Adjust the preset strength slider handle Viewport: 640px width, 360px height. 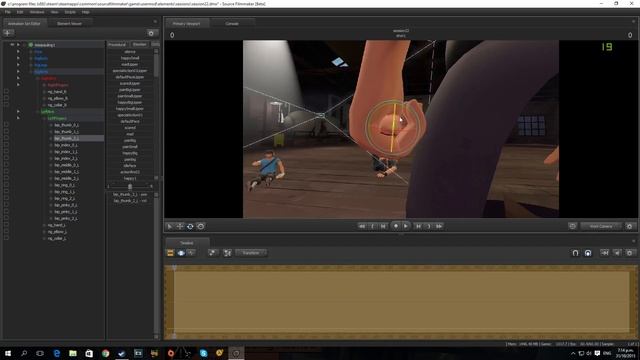pos(130,187)
